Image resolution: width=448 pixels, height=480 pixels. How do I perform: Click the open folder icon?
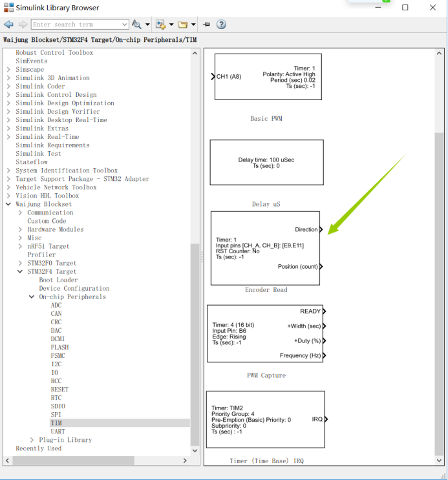coord(183,25)
